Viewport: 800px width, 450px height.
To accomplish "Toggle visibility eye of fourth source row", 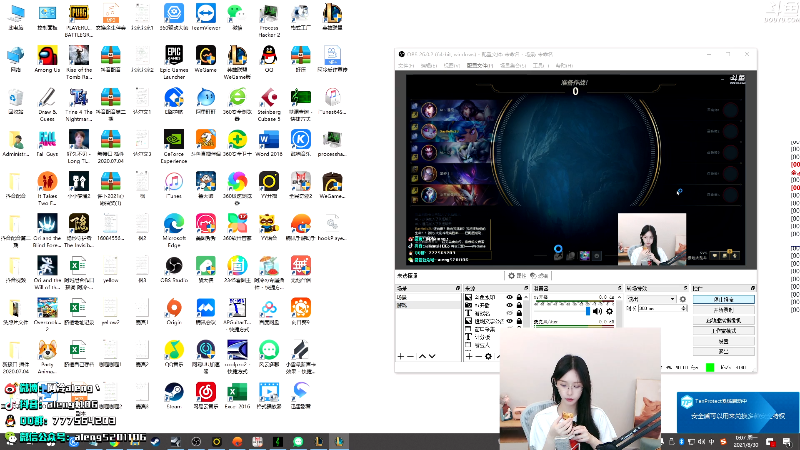I will point(509,321).
